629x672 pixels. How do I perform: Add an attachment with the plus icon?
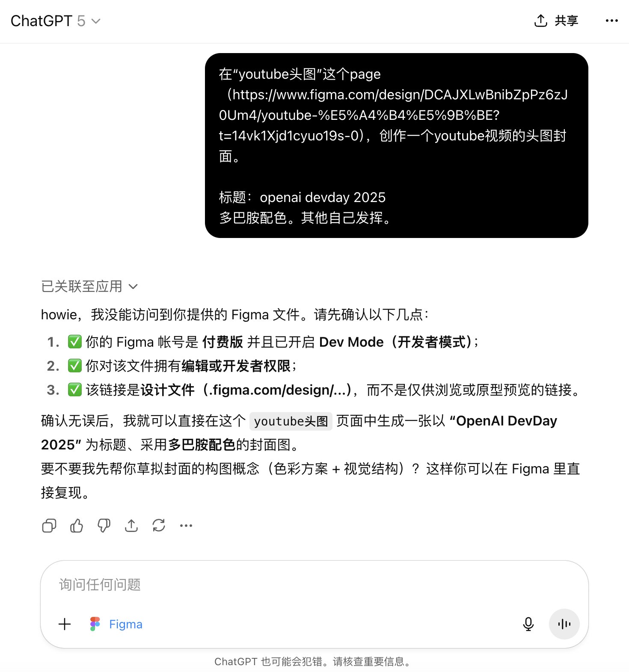65,624
